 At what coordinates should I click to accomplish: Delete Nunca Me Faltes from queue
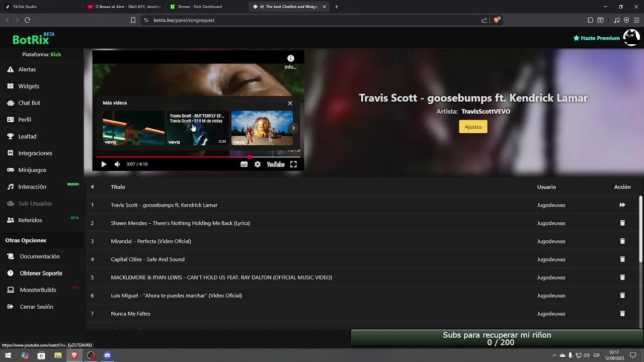coord(622,314)
